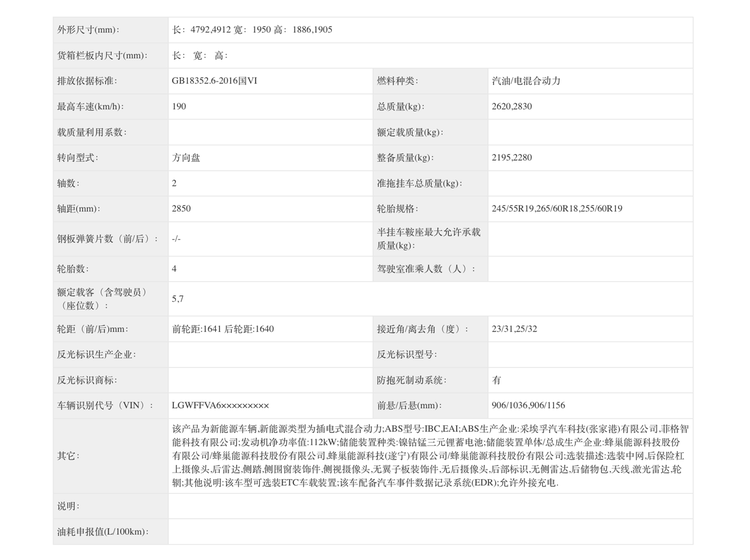Select the VIN code LGWFFVA6 text

(220, 406)
